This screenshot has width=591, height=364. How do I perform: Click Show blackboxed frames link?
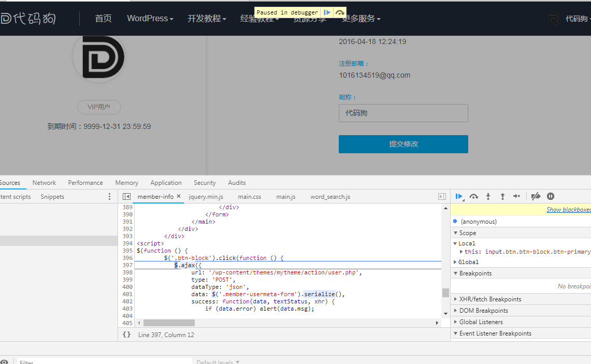[569, 210]
